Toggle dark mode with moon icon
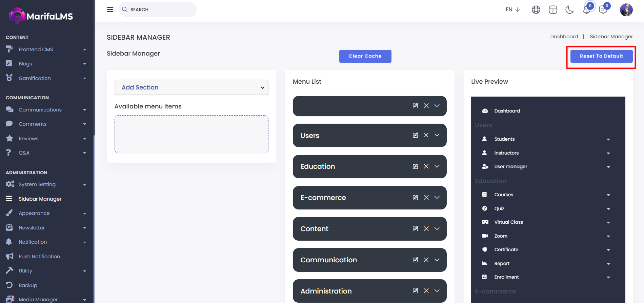The image size is (644, 303). click(569, 10)
